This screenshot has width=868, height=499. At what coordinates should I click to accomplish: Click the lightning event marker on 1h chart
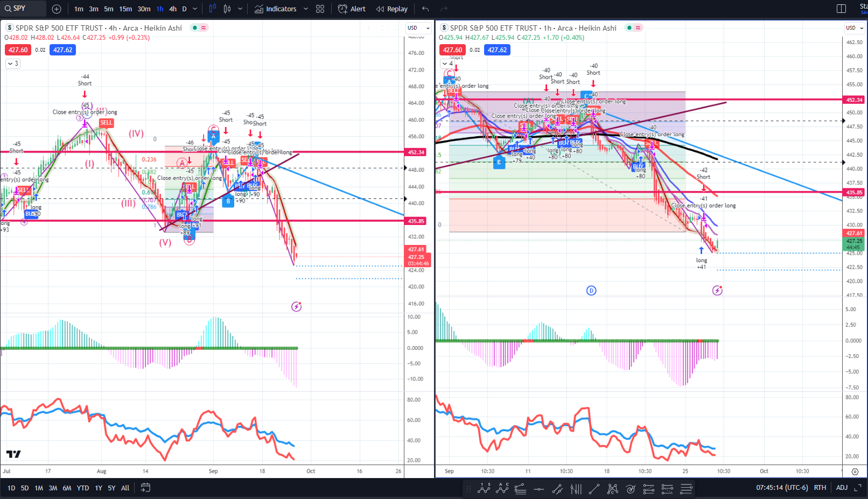coord(717,291)
